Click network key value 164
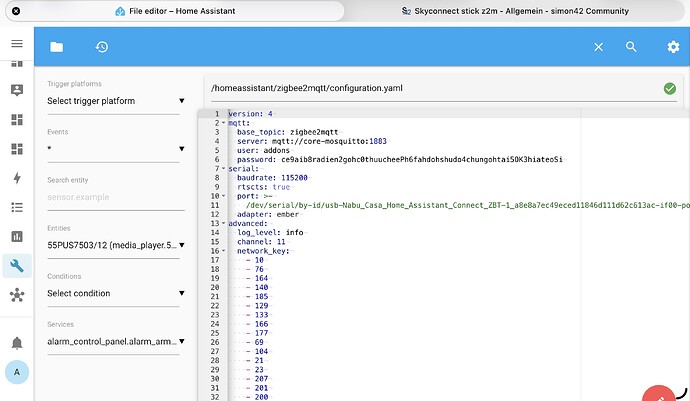 click(x=261, y=278)
